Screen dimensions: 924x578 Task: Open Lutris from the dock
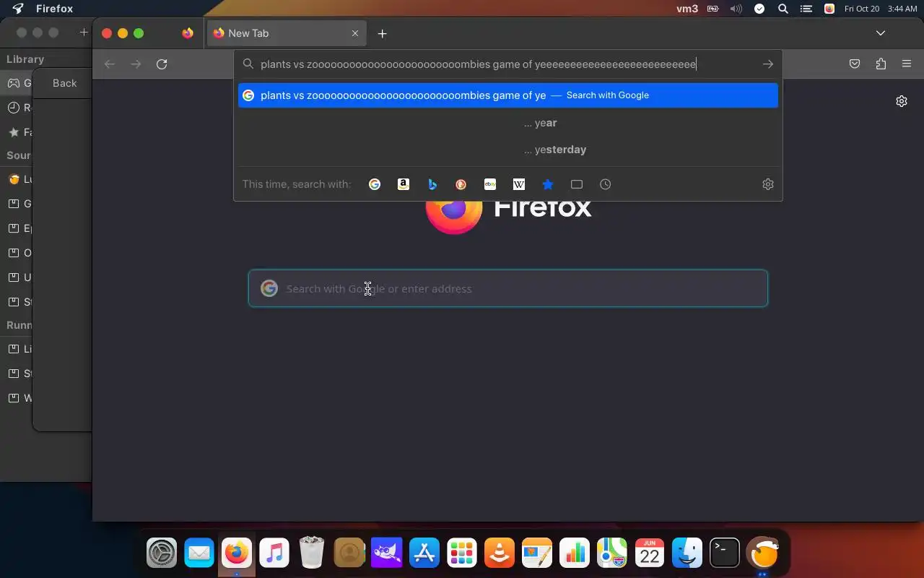(x=762, y=554)
